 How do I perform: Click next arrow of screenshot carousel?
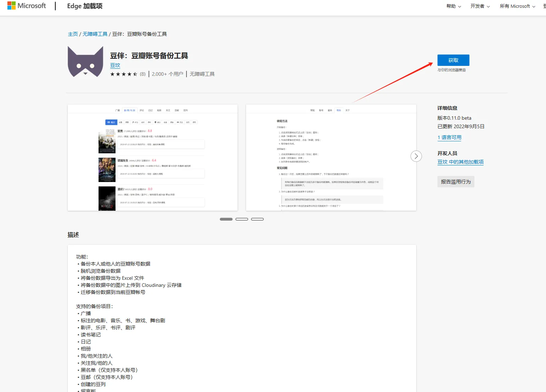(416, 156)
